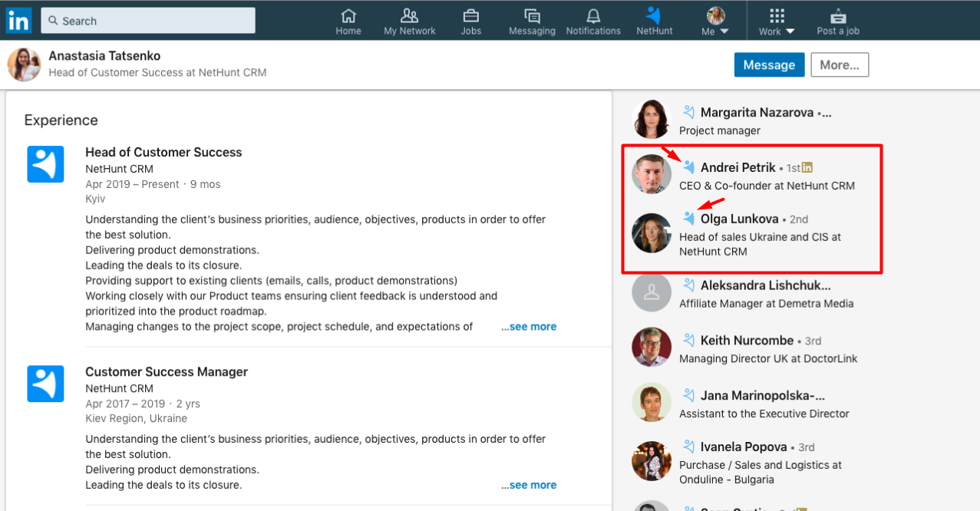Open Post a job
This screenshot has height=511, width=980.
click(x=838, y=21)
